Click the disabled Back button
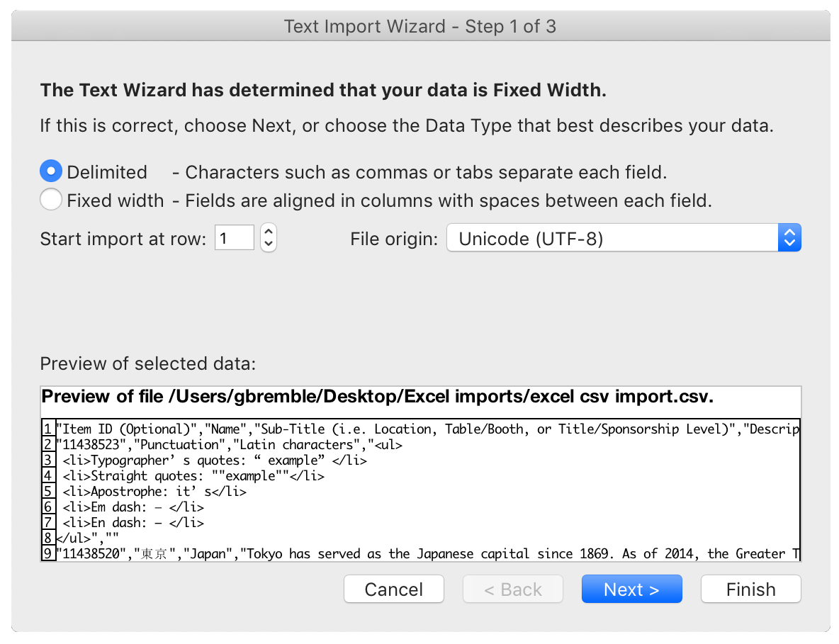This screenshot has height=644, width=839. 512,589
